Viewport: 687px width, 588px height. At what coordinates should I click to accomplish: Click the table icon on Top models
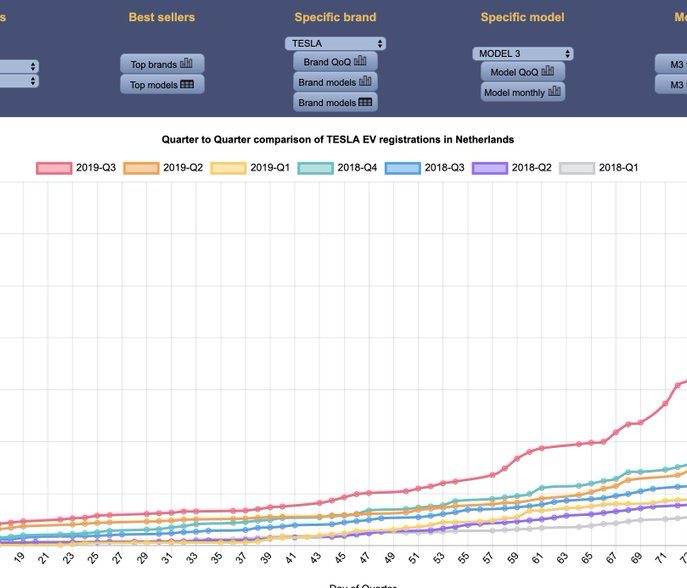187,84
